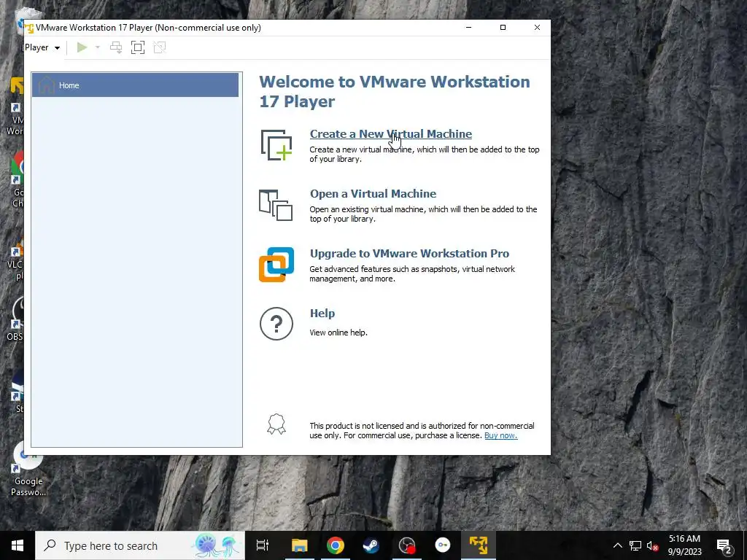
Task: Click the Google Password Manager taskbar icon
Action: click(443, 545)
